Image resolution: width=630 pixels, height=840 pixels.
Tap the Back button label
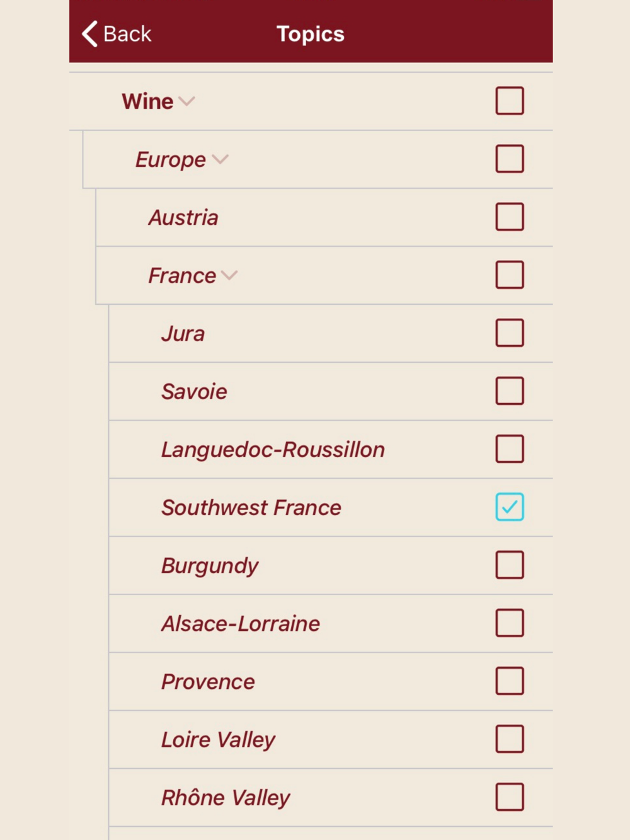click(127, 34)
